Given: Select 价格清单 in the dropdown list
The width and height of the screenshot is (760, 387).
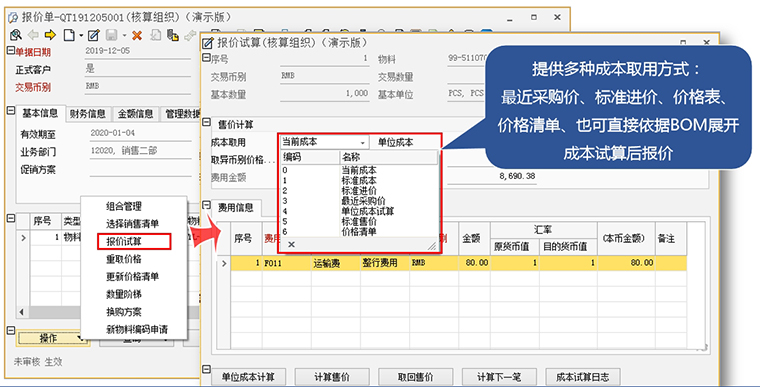Looking at the screenshot, I should tap(359, 231).
